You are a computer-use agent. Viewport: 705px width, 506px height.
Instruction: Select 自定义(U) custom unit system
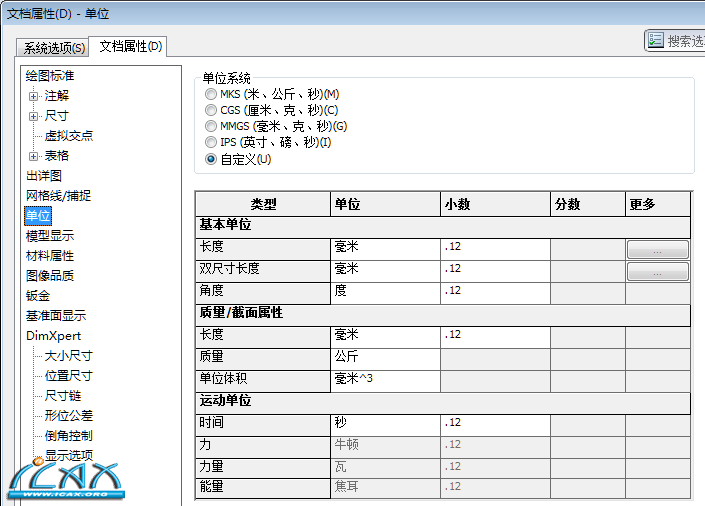pos(210,159)
